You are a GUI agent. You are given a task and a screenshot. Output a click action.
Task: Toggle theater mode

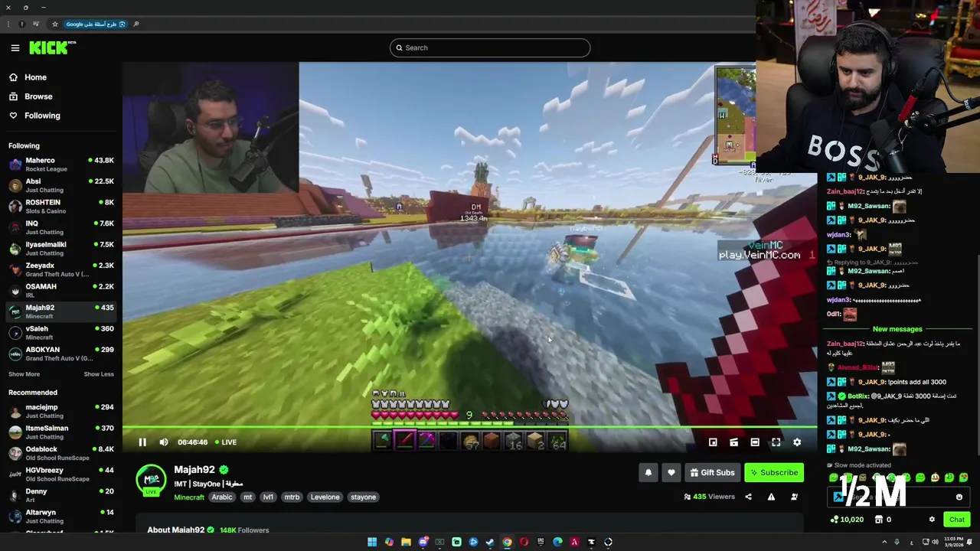point(755,442)
